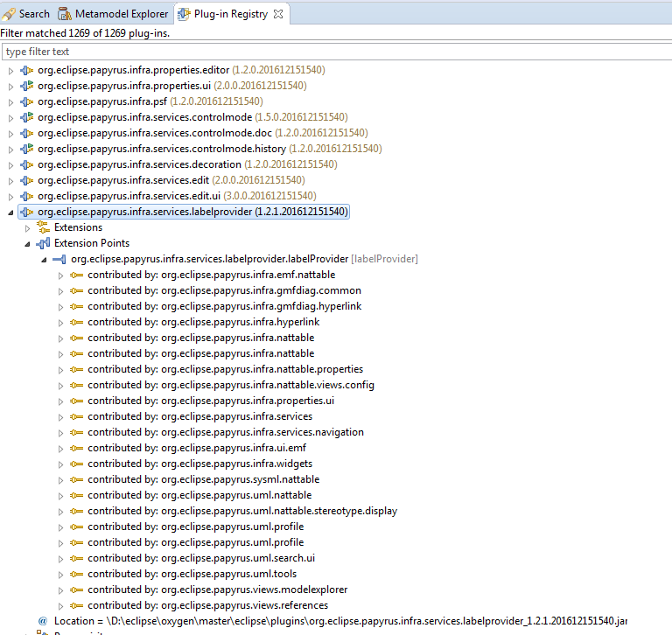Click the [labelProvider] label text

pyautogui.click(x=384, y=259)
